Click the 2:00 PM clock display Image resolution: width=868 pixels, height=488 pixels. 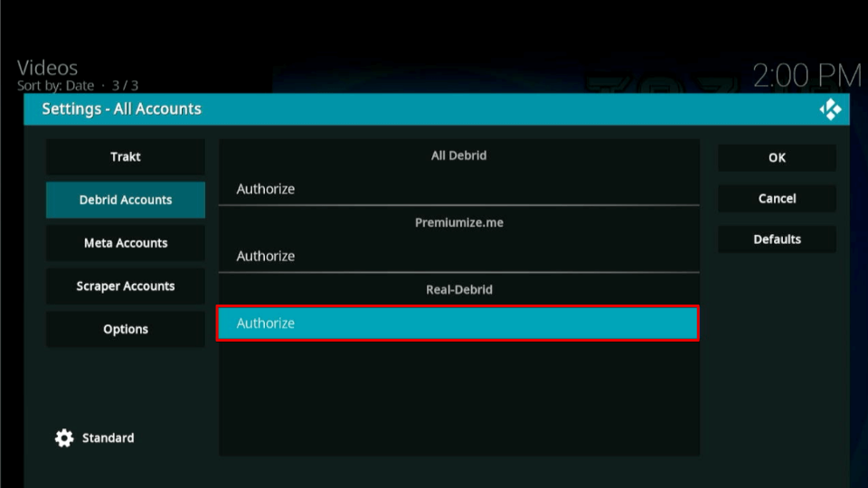(x=807, y=75)
